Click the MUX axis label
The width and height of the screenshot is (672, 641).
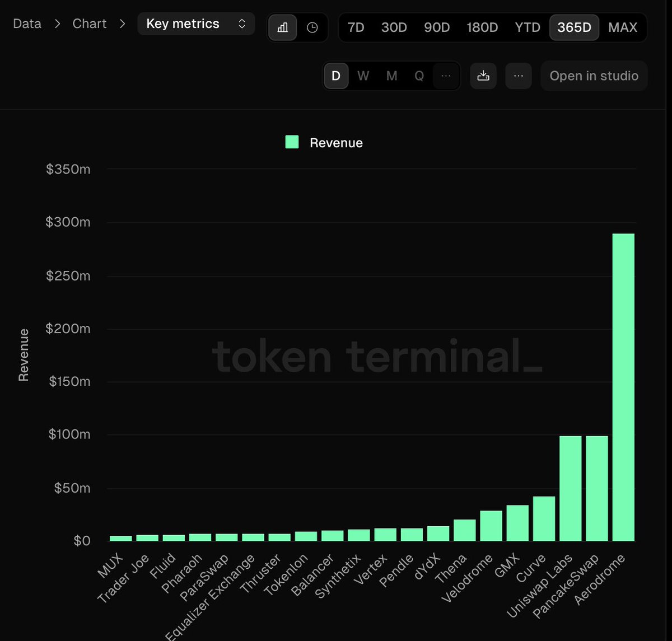111,566
